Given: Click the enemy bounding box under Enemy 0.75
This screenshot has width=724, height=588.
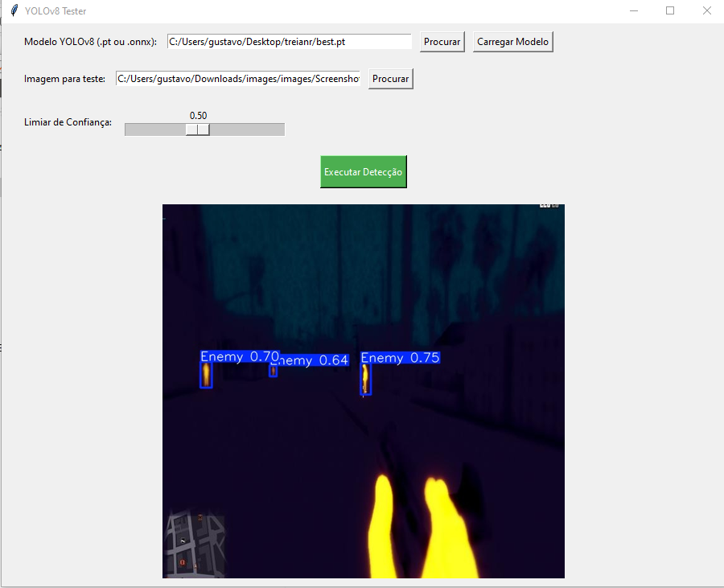Looking at the screenshot, I should [366, 380].
